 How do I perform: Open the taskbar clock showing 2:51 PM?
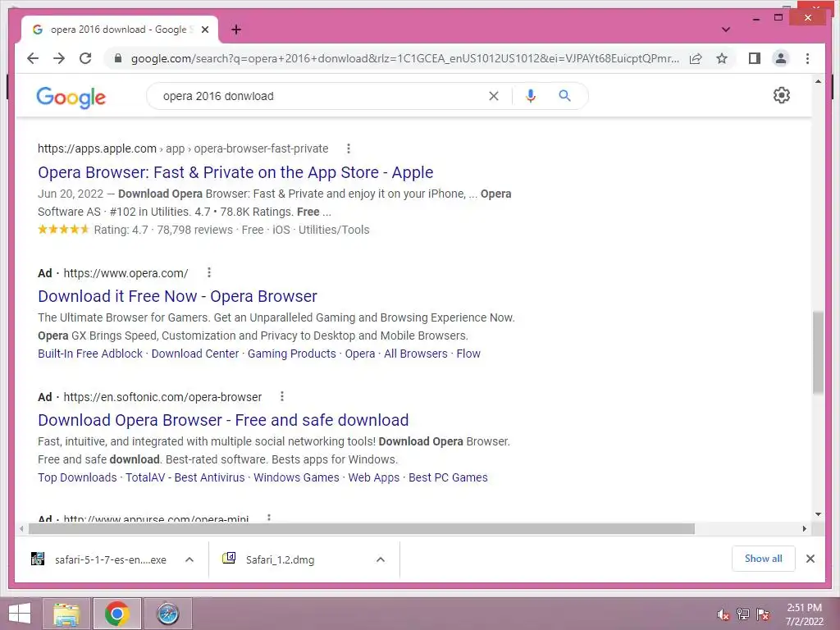tap(804, 614)
